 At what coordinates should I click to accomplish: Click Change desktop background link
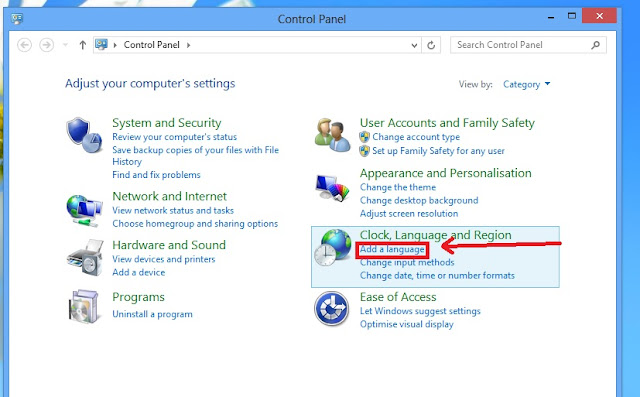(419, 200)
